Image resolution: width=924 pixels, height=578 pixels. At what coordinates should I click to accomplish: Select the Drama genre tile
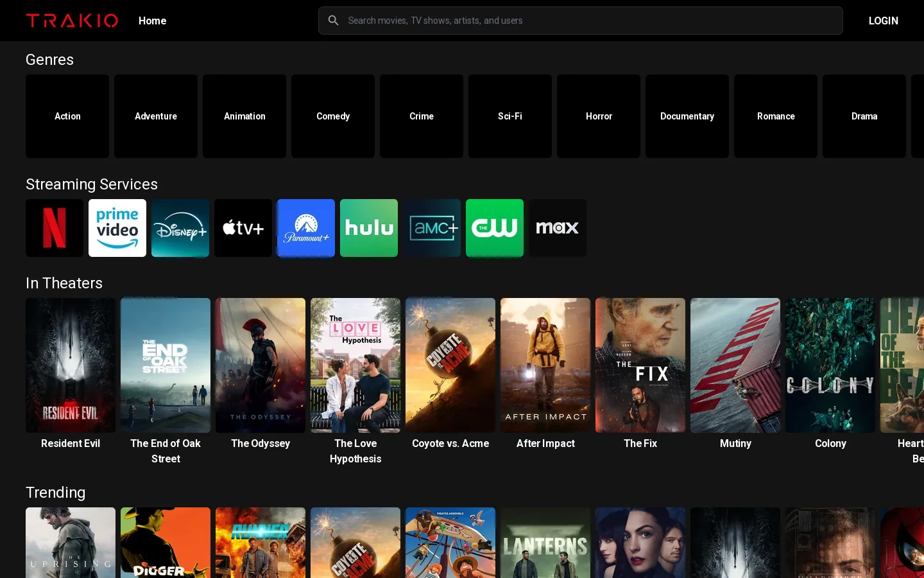pos(864,116)
